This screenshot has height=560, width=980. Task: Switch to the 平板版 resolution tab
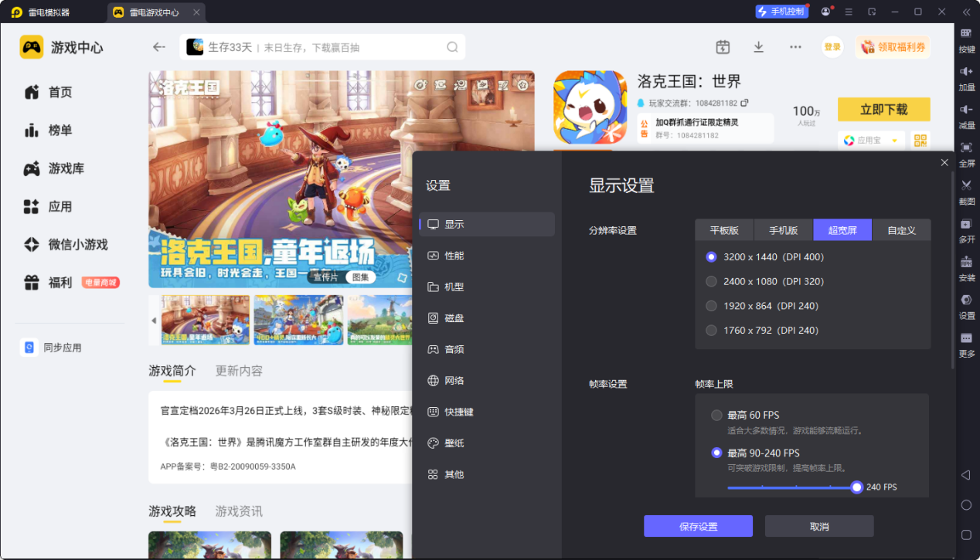[x=724, y=230]
